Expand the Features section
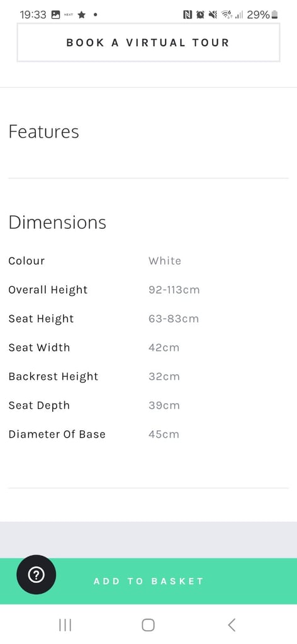Screen dimensions: 297x644 [x=148, y=132]
